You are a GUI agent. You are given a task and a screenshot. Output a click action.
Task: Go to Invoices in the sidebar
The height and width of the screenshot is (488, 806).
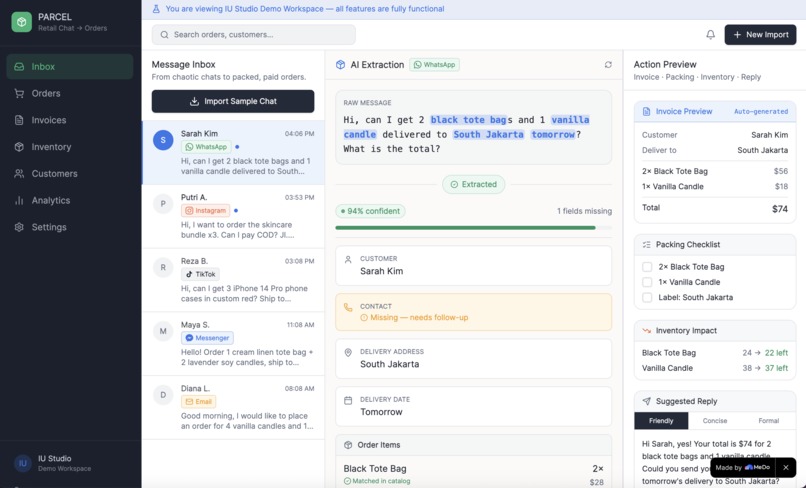pyautogui.click(x=70, y=120)
